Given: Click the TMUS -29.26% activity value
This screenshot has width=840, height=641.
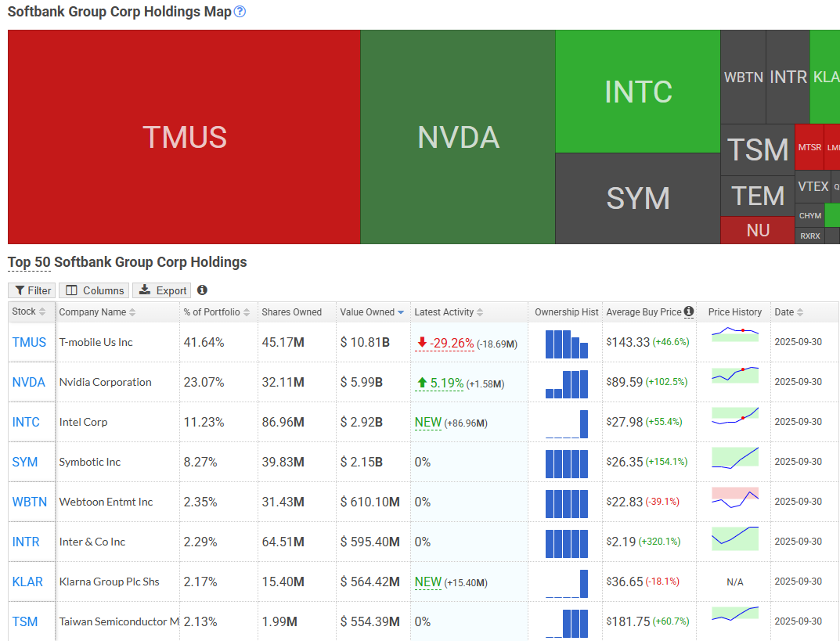Looking at the screenshot, I should [x=445, y=344].
